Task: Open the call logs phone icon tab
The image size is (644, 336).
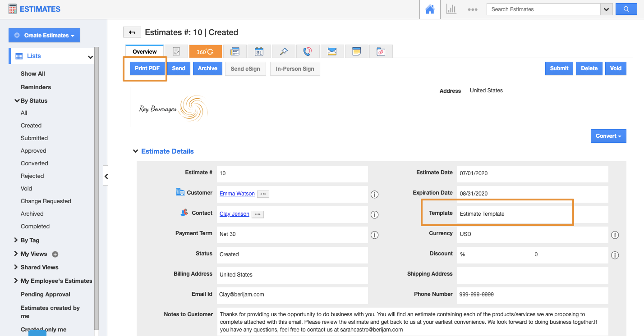Action: [308, 51]
